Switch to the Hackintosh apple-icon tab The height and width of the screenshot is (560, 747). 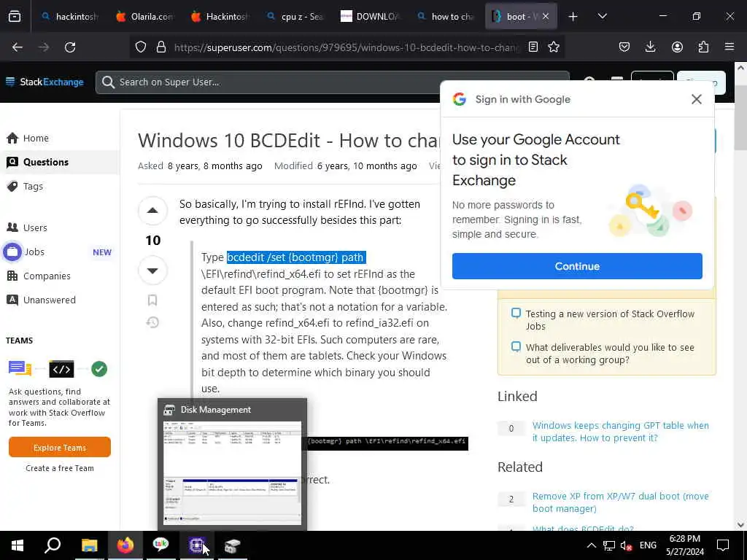click(x=219, y=17)
